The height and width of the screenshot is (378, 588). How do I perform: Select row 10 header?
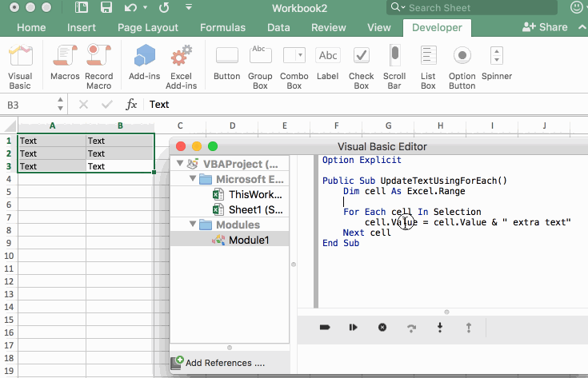pos(9,256)
